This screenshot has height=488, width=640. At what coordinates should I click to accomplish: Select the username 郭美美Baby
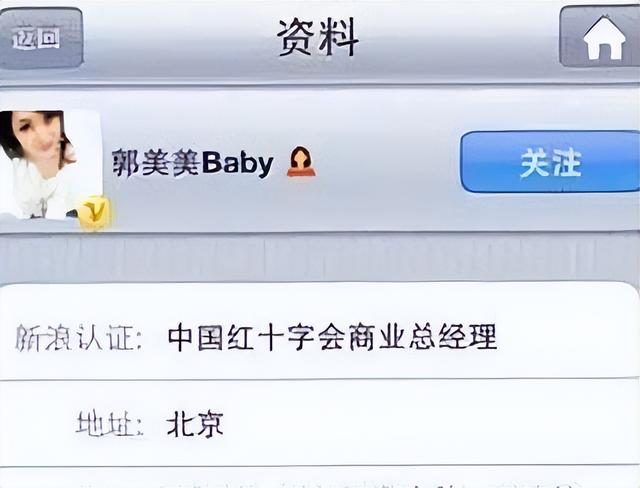pyautogui.click(x=193, y=163)
